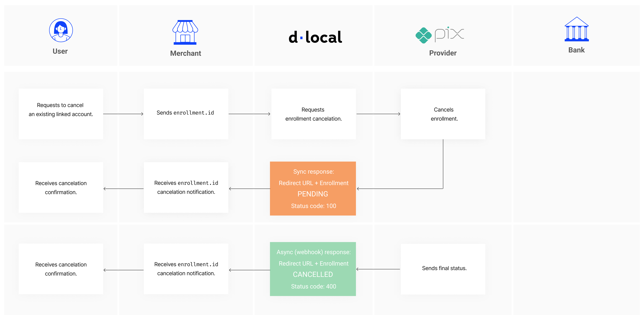The image size is (644, 315).
Task: Click the Bank building icon
Action: (x=576, y=29)
